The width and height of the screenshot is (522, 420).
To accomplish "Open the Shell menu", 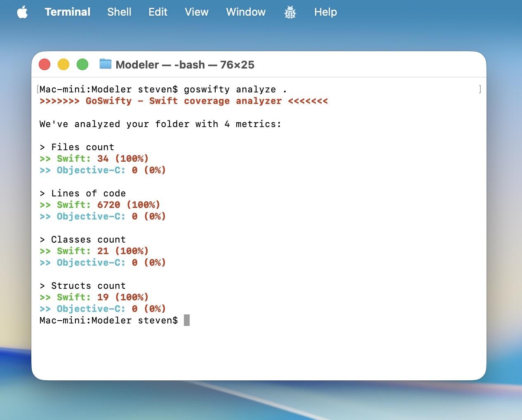I will point(119,12).
